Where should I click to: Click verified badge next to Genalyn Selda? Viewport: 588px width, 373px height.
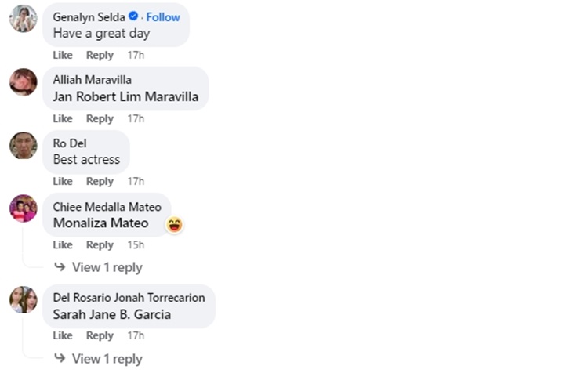133,16
